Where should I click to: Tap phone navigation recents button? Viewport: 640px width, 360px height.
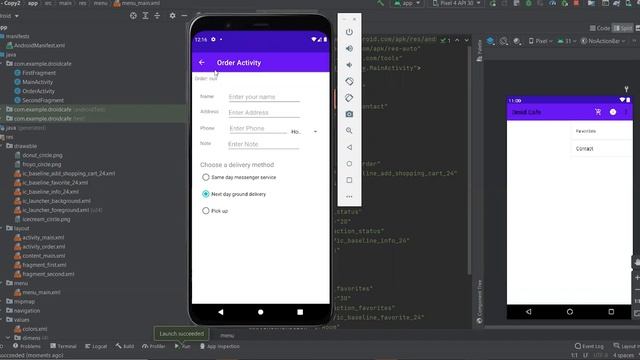300,312
